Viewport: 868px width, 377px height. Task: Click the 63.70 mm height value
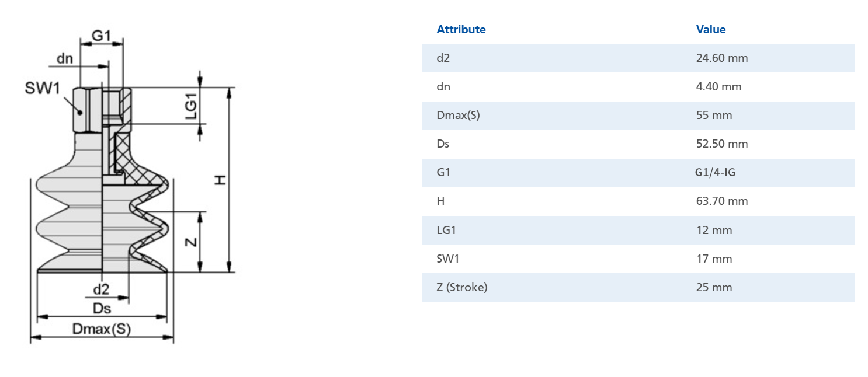click(x=722, y=201)
